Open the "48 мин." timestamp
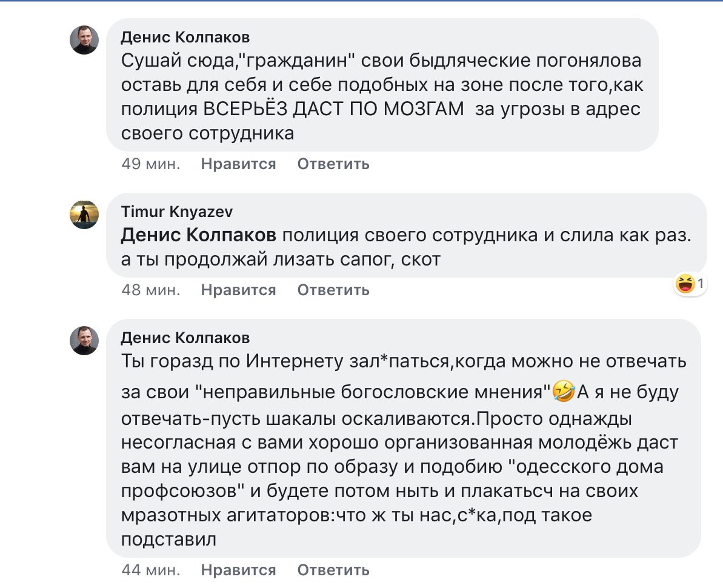 tap(150, 290)
